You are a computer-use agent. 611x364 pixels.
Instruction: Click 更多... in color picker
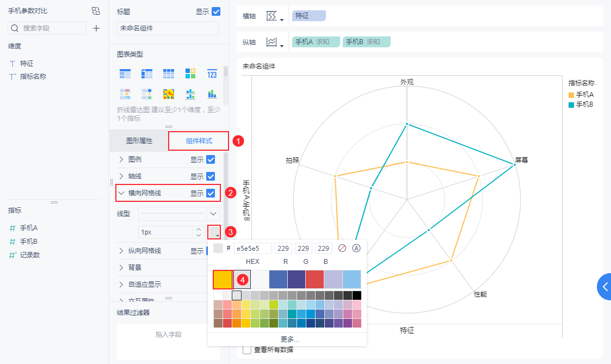click(289, 339)
